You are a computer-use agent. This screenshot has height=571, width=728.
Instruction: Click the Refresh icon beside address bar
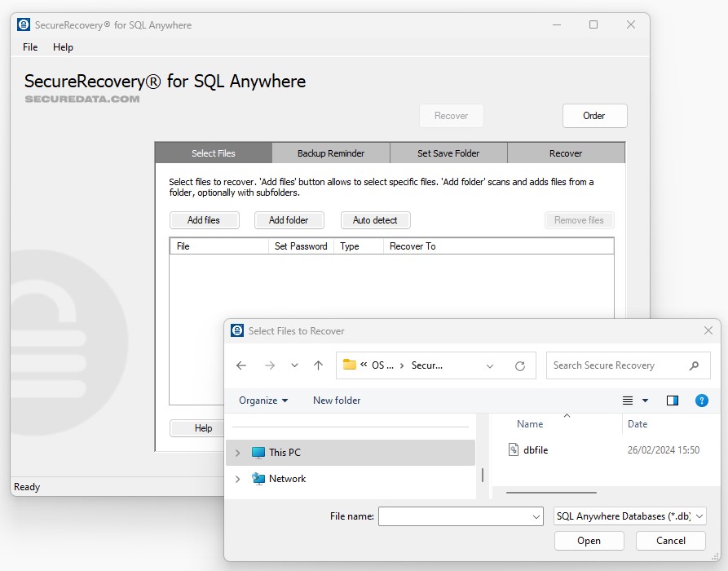pyautogui.click(x=520, y=366)
